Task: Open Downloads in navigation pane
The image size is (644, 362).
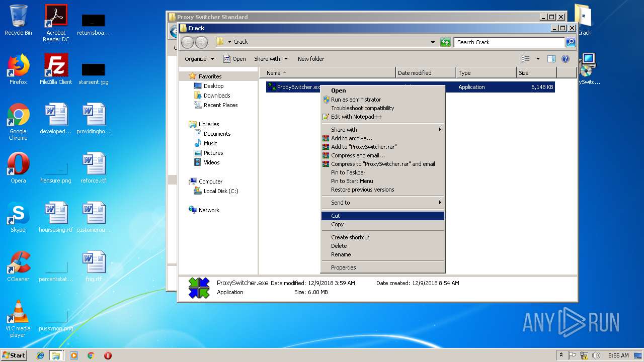Action: (212, 96)
